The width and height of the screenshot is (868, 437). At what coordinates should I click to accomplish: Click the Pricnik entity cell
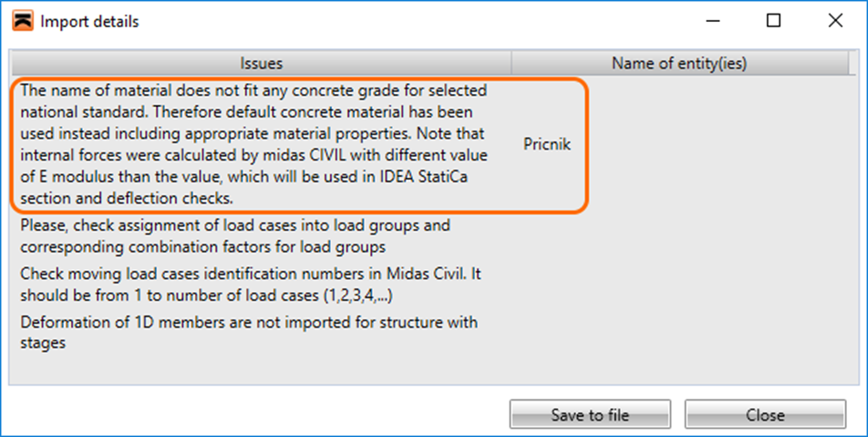point(547,144)
